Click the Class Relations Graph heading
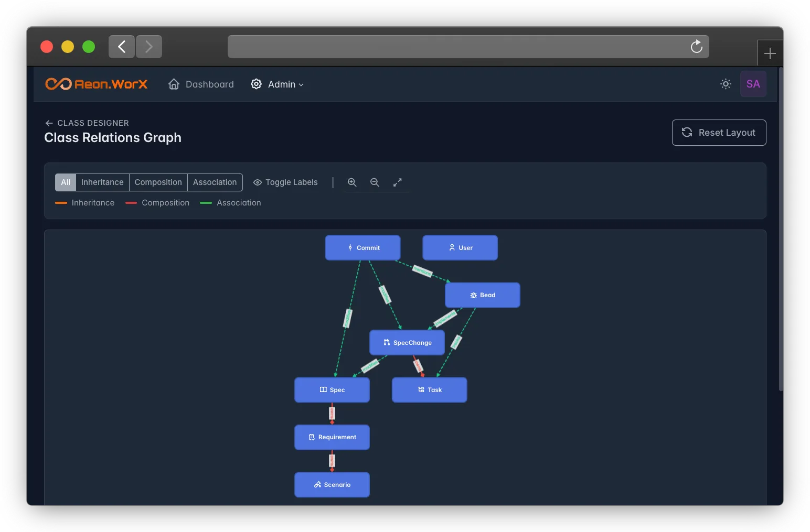 pyautogui.click(x=113, y=138)
